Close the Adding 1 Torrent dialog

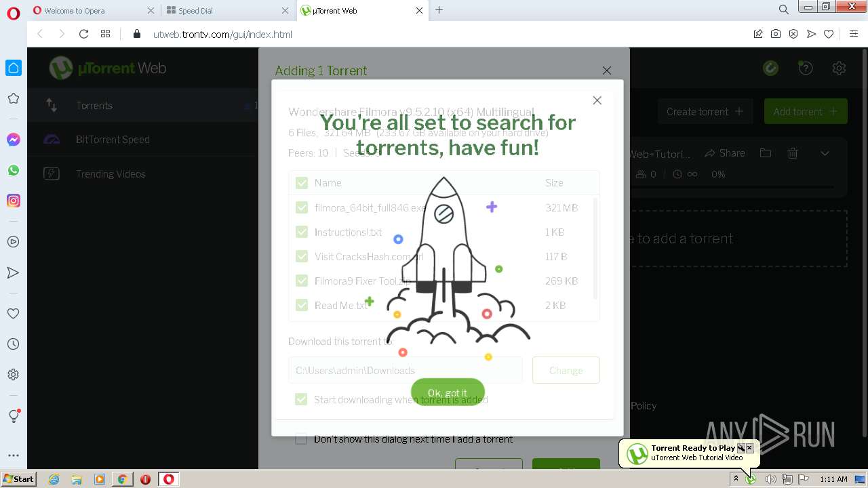[x=607, y=70]
